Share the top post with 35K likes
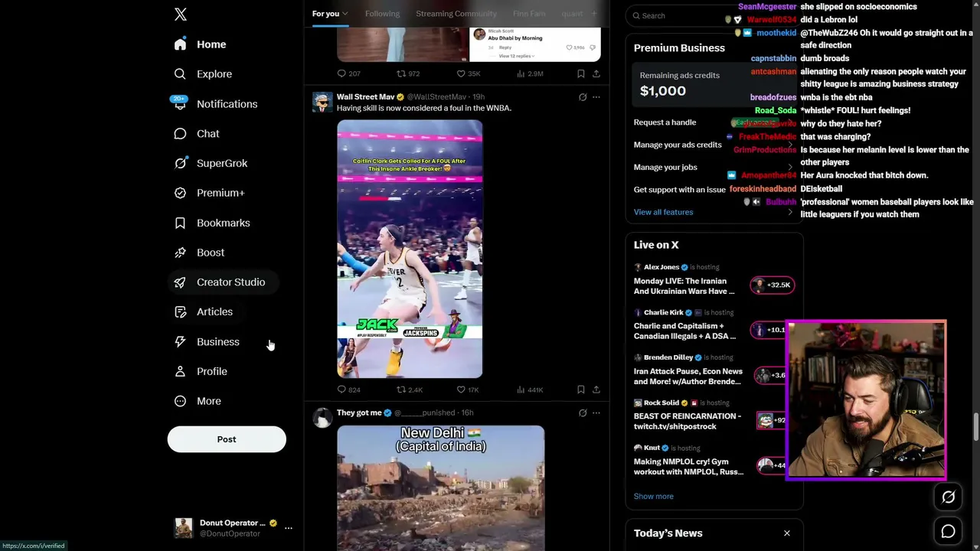This screenshot has width=980, height=551. click(596, 73)
